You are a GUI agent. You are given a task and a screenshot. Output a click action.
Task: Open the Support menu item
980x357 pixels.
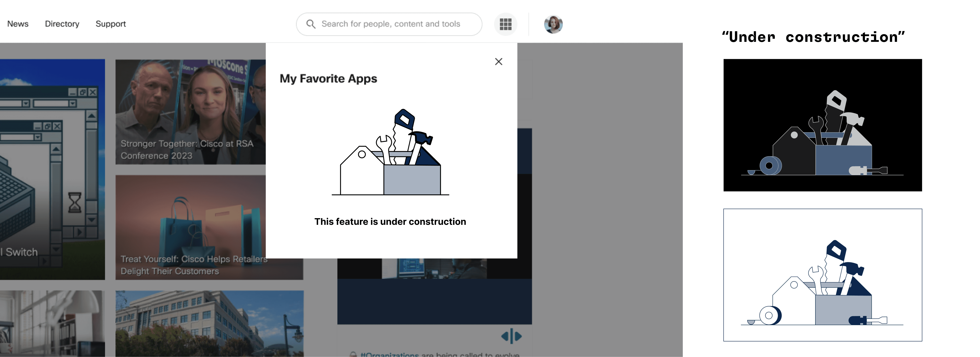[111, 24]
